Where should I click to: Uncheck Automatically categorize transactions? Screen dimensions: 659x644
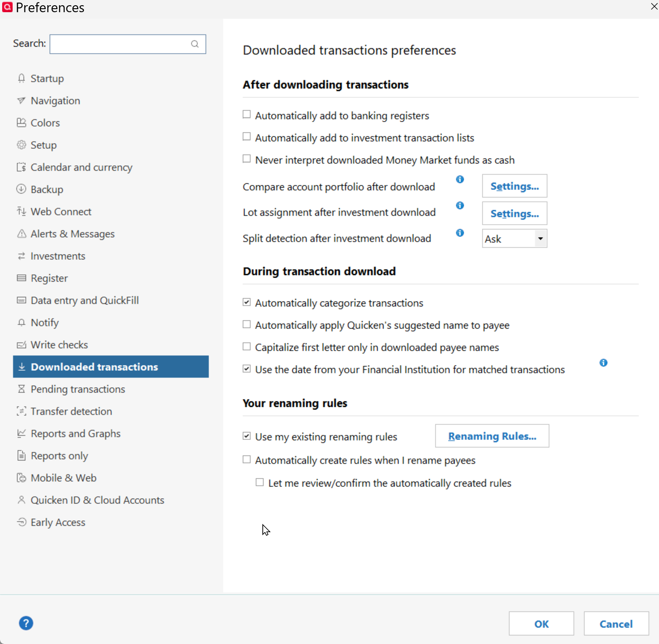[247, 302]
